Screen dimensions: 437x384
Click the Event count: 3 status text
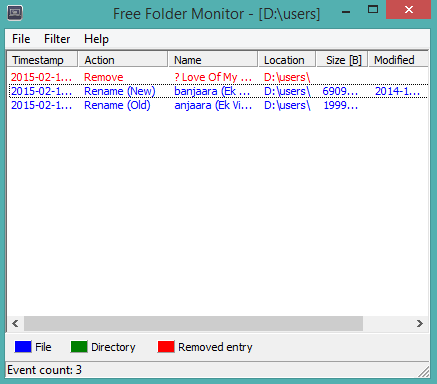44,370
